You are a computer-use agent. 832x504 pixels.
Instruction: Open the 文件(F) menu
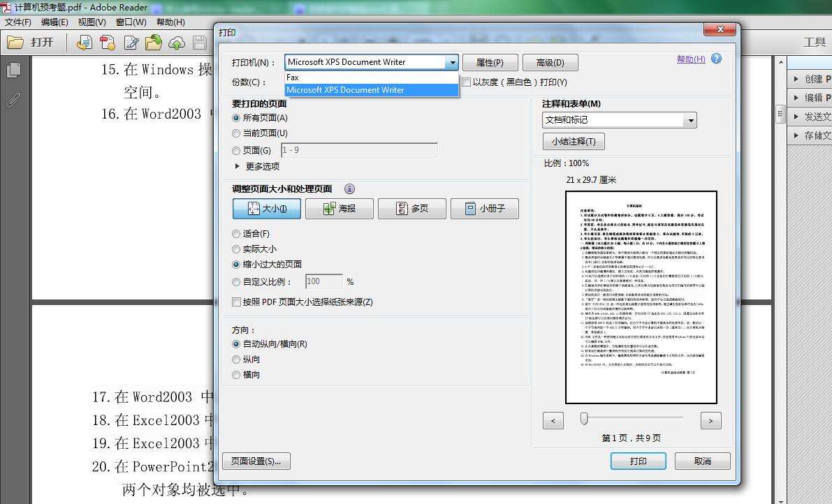click(x=18, y=22)
